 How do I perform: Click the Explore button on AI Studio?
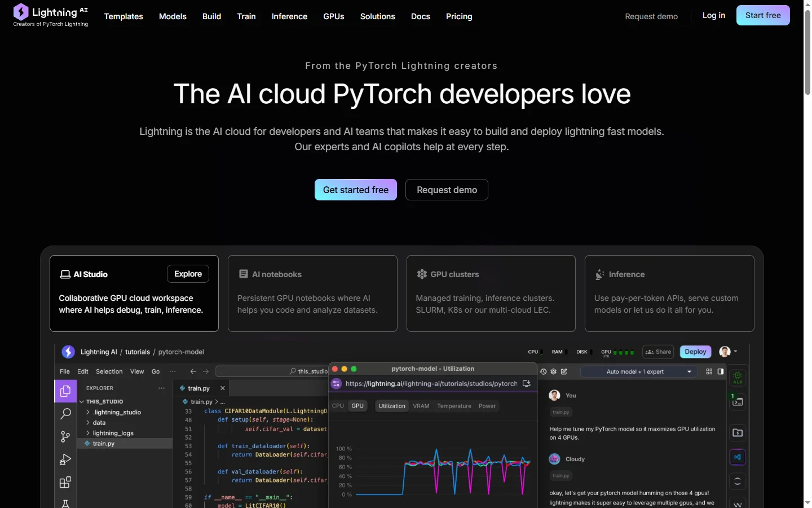(188, 274)
